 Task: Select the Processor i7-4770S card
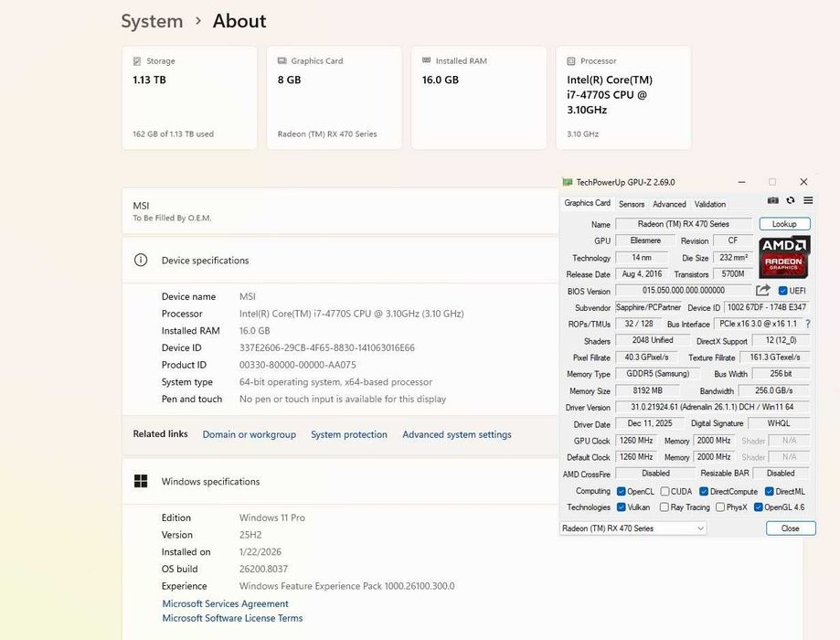click(623, 98)
